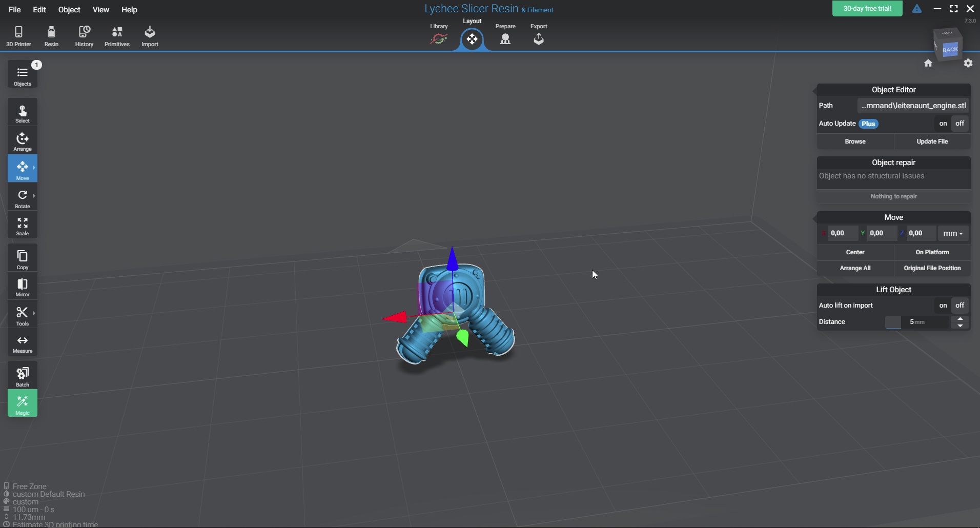Switch to the Prepare tab

(505, 38)
